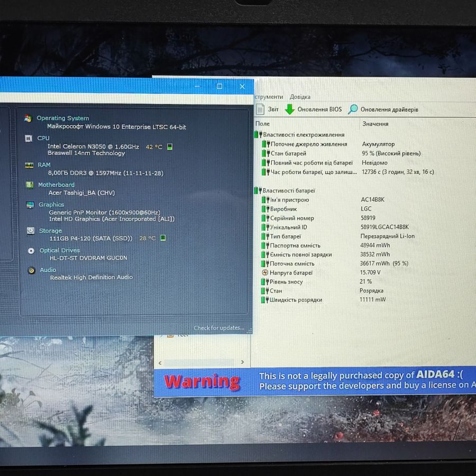This screenshot has width=476, height=476.
Task: Click the icon beside Рівень зносу row
Action: (266, 281)
